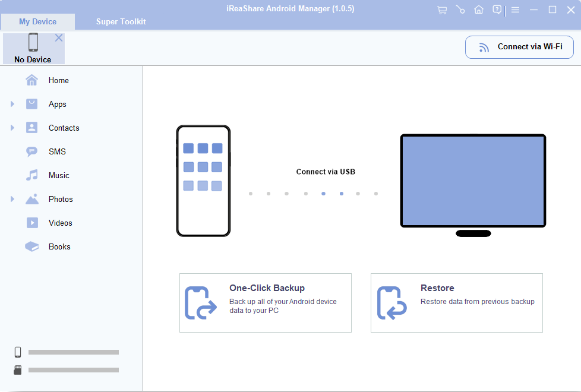Switch to the Super Toolkit tab
The width and height of the screenshot is (581, 392).
121,21
